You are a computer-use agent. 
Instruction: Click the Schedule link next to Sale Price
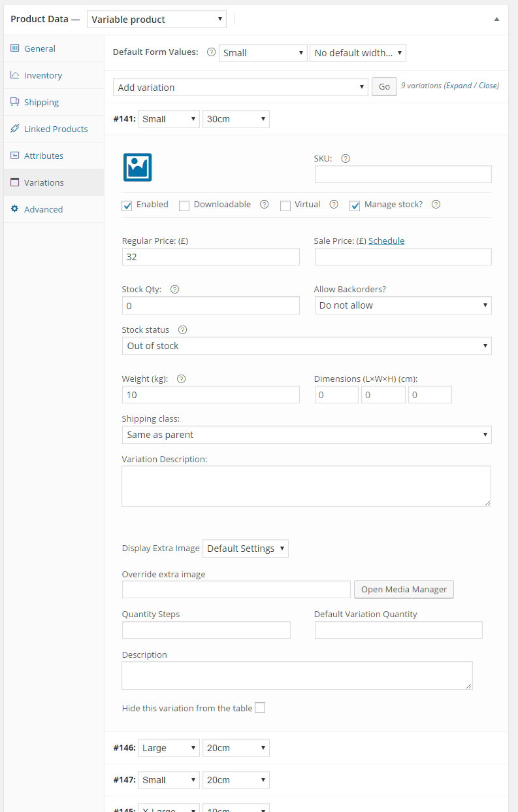tap(386, 240)
